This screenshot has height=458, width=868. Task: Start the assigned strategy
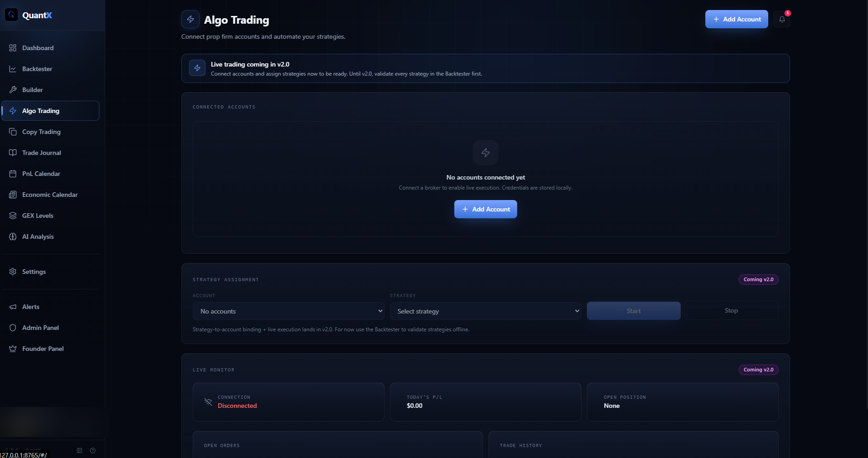[x=634, y=311]
